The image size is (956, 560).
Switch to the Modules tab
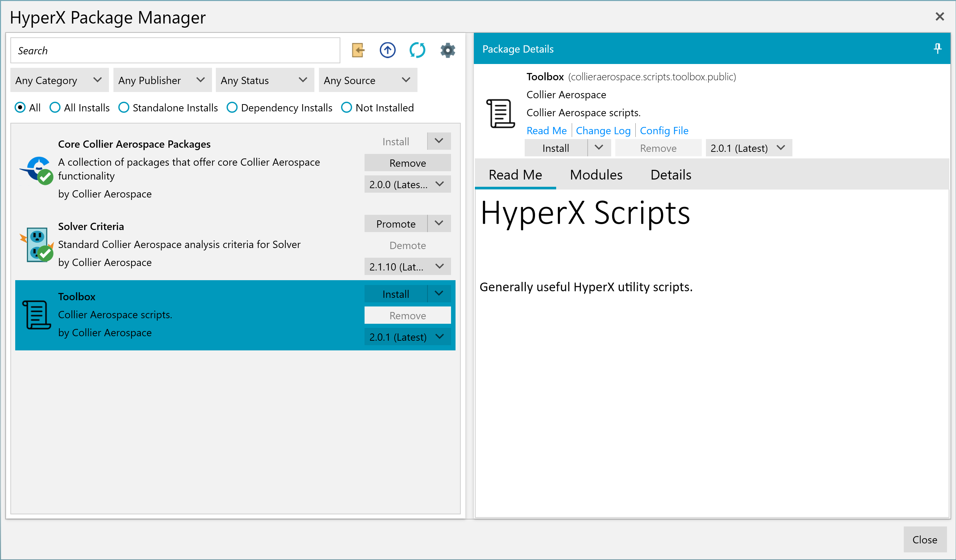[596, 175]
